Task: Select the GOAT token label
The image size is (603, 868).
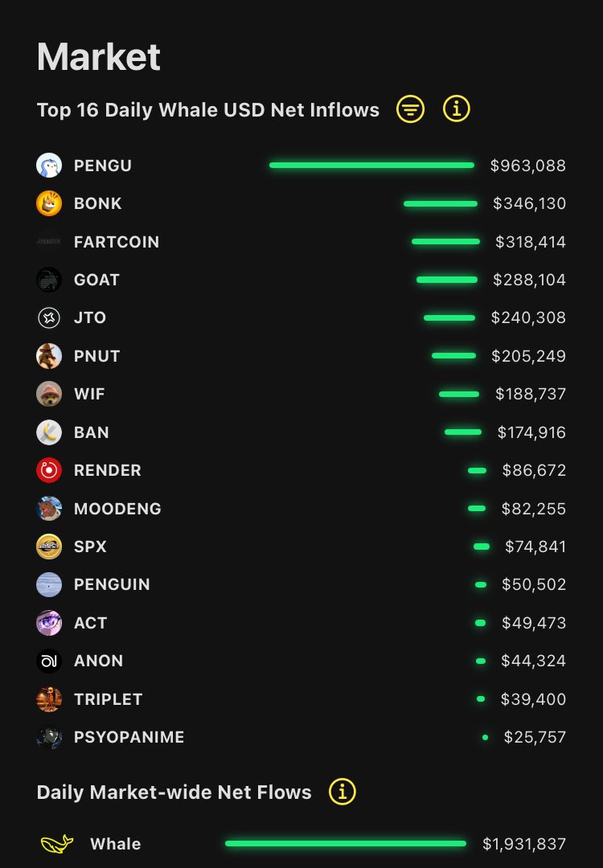Action: point(96,280)
